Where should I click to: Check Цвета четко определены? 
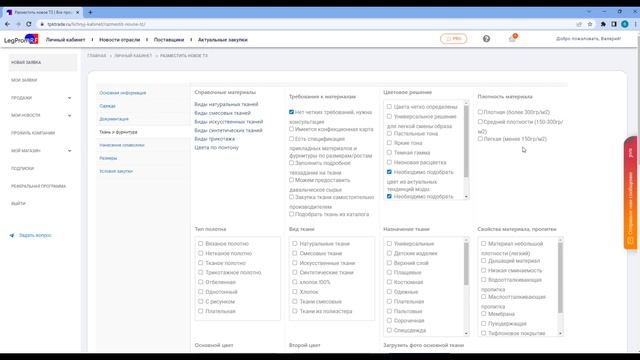tap(389, 107)
